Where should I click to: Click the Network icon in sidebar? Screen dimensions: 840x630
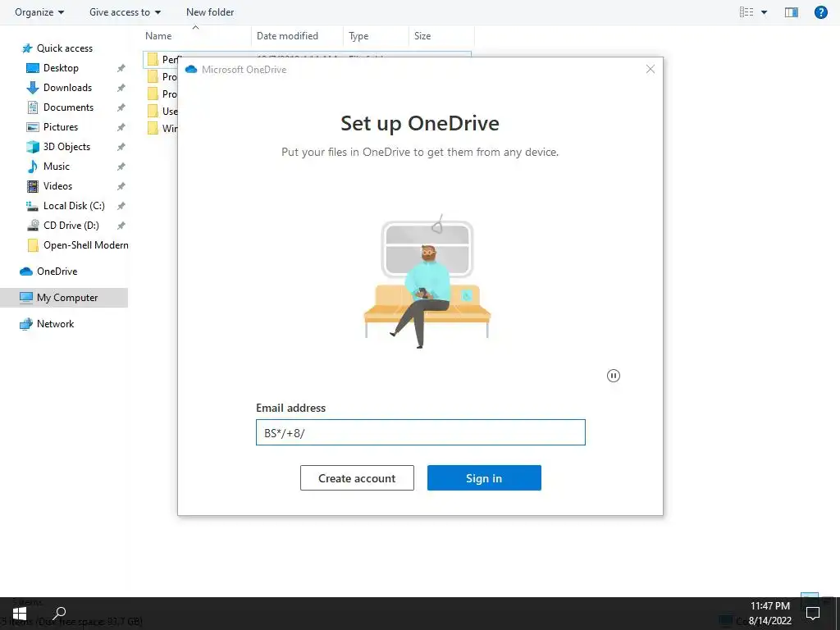(x=26, y=324)
